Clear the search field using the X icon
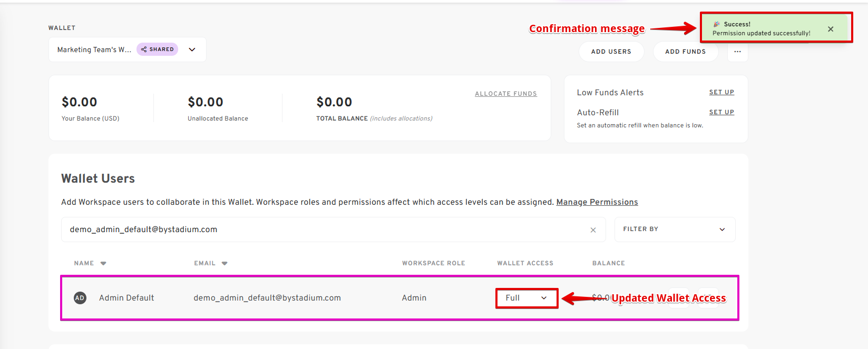This screenshot has height=349, width=868. [593, 230]
